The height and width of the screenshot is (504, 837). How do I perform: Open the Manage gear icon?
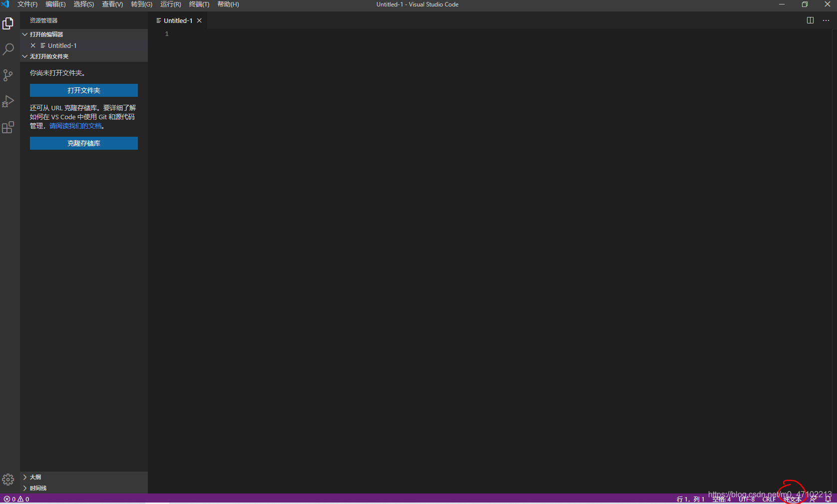pos(8,480)
